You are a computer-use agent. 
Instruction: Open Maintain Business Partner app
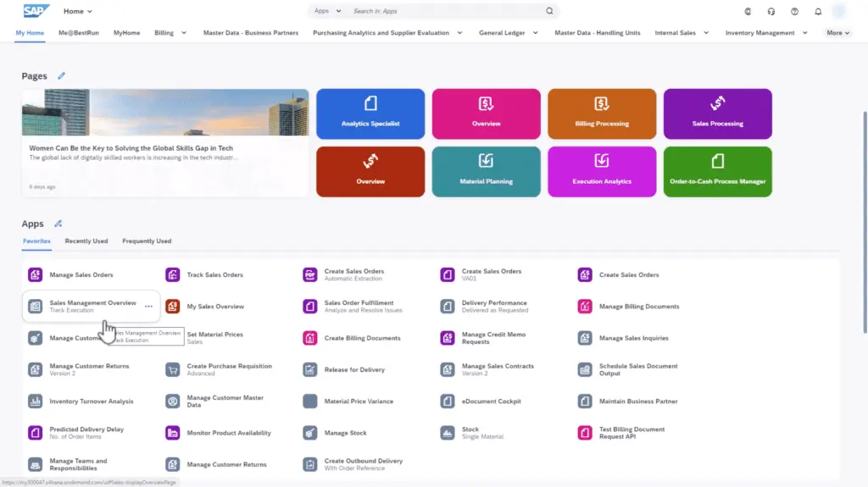[x=638, y=401]
